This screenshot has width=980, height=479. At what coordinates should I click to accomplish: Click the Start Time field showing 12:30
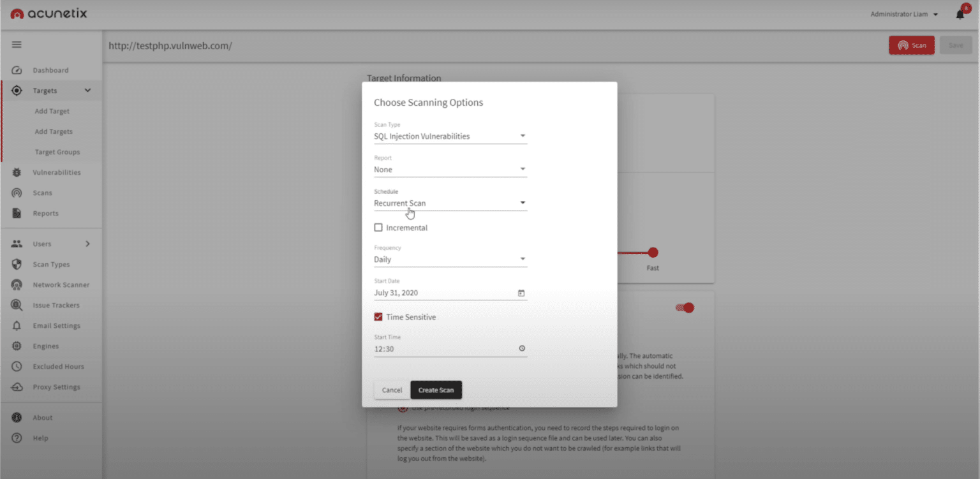[443, 349]
